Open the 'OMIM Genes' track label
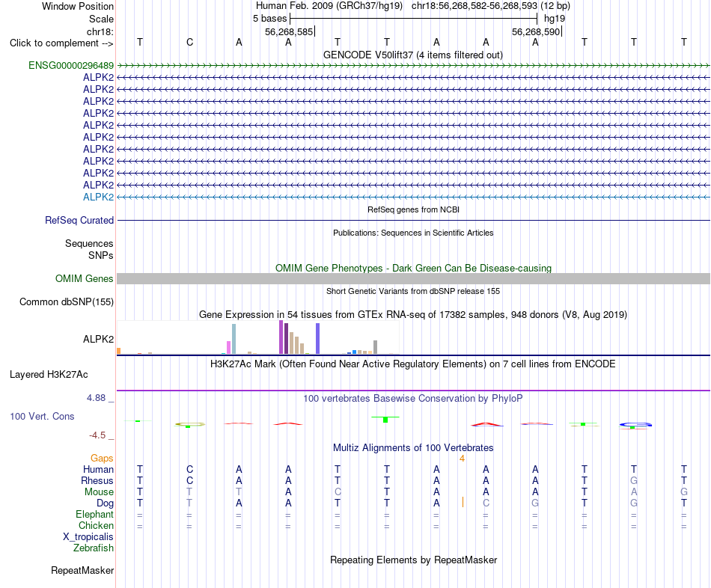This screenshot has height=588, width=711. click(85, 279)
